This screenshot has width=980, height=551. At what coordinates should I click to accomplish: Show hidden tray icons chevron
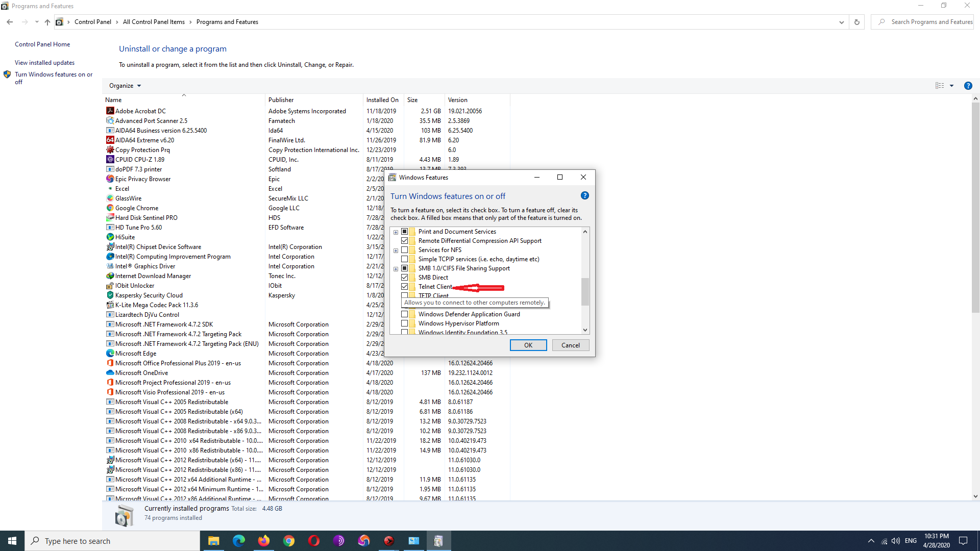tap(871, 541)
